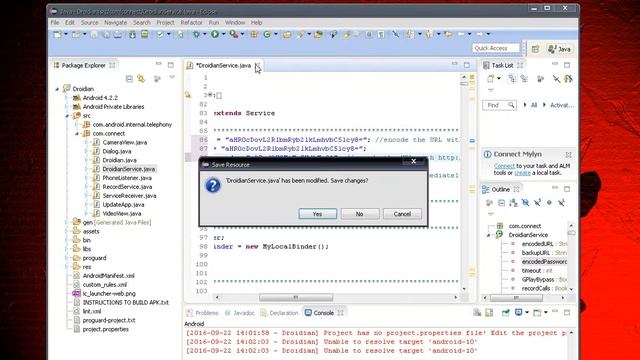Image resolution: width=640 pixels, height=360 pixels.
Task: Open the Source menu
Action: 89,22
